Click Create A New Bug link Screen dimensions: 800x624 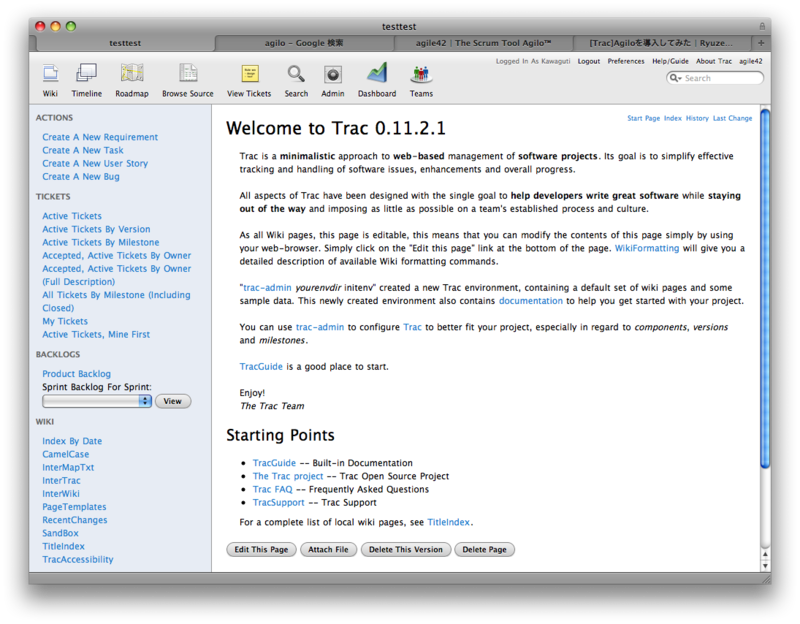pyautogui.click(x=81, y=177)
